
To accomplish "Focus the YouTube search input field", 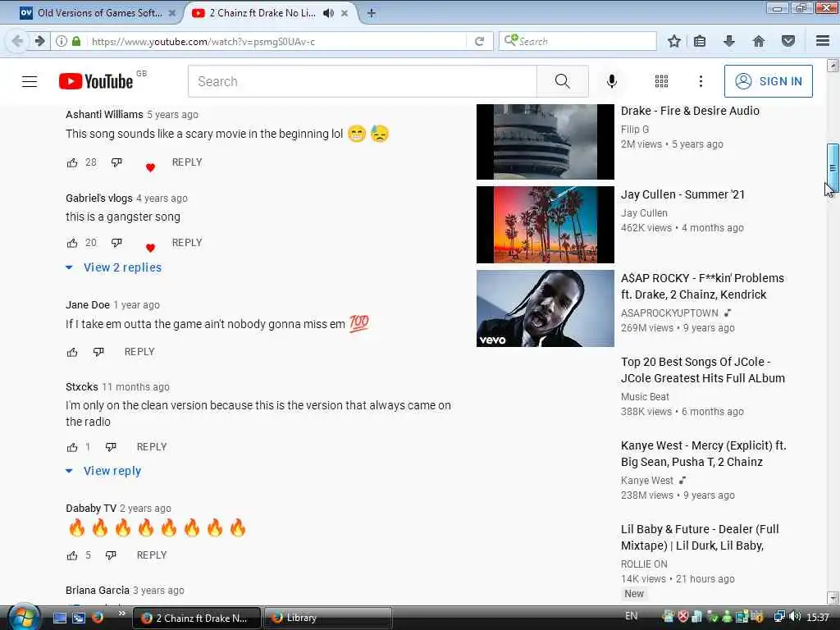I will [362, 81].
